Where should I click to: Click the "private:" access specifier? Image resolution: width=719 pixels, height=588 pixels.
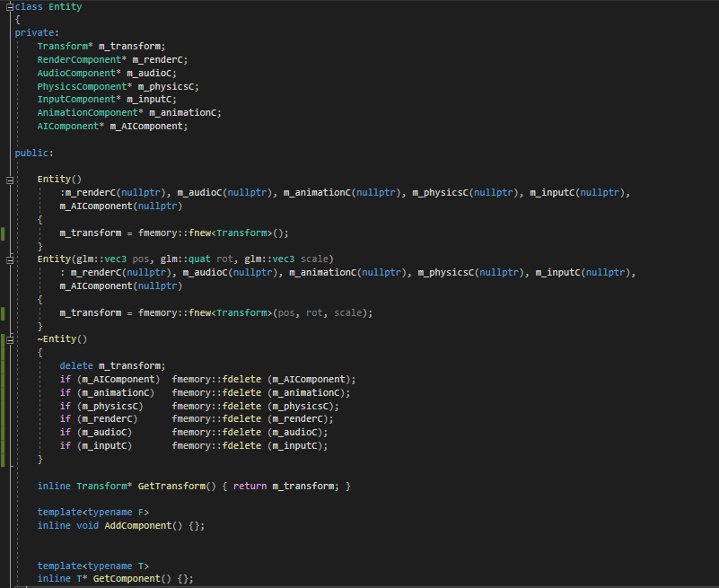pyautogui.click(x=37, y=32)
